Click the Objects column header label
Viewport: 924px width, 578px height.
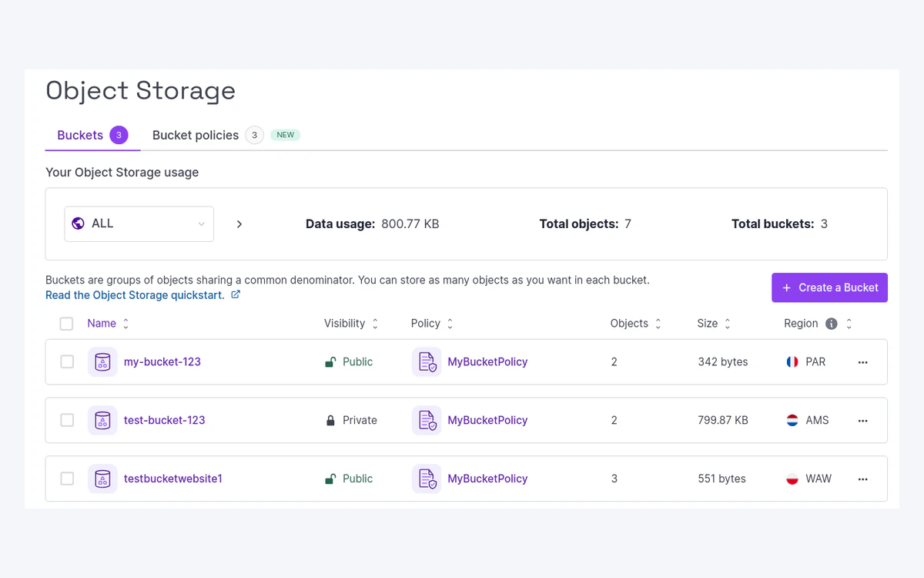click(x=629, y=324)
